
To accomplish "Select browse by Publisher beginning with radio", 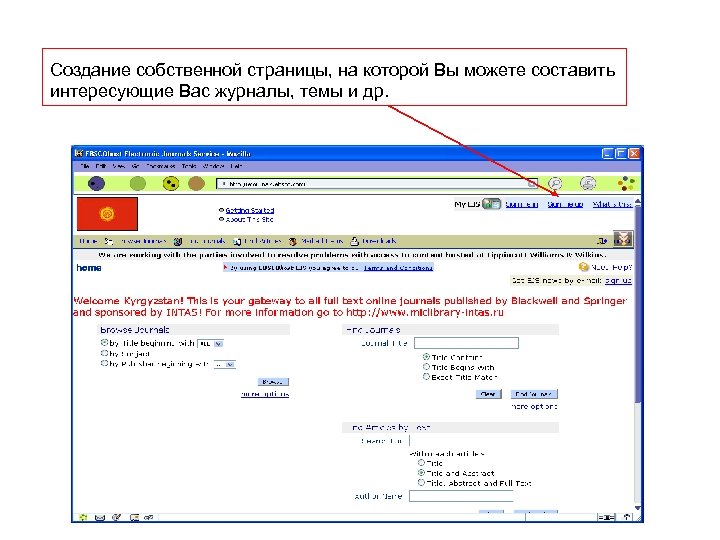I will 104,363.
